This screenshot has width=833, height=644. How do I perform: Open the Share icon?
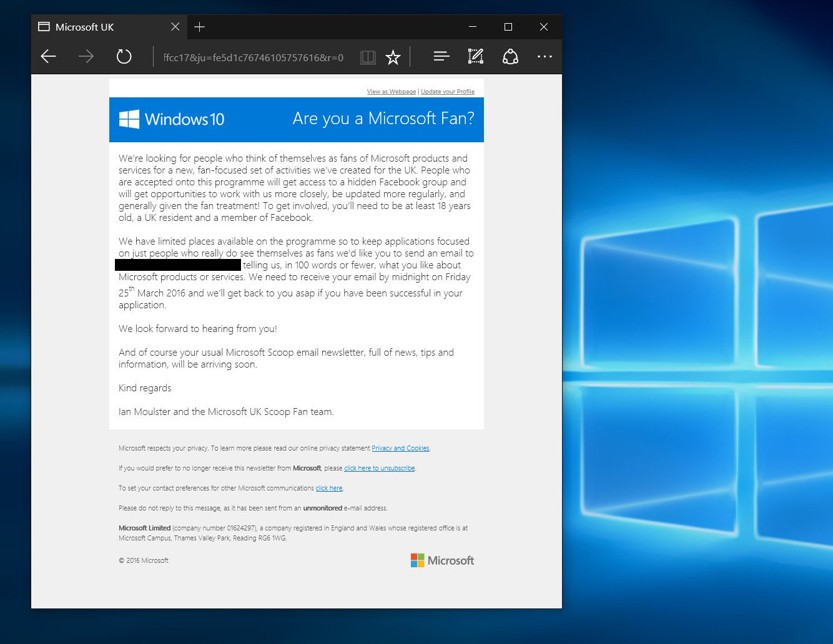510,57
